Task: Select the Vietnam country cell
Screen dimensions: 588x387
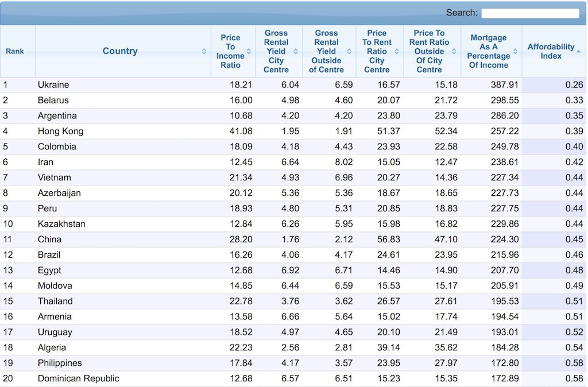Action: point(123,177)
